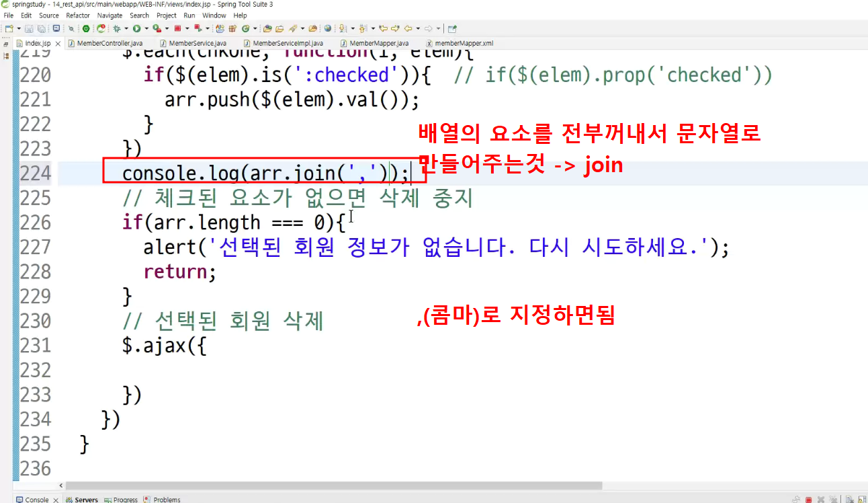Screen dimensions: 868x503
Task: Expand the Back history dropdown arrow
Action: (418, 28)
